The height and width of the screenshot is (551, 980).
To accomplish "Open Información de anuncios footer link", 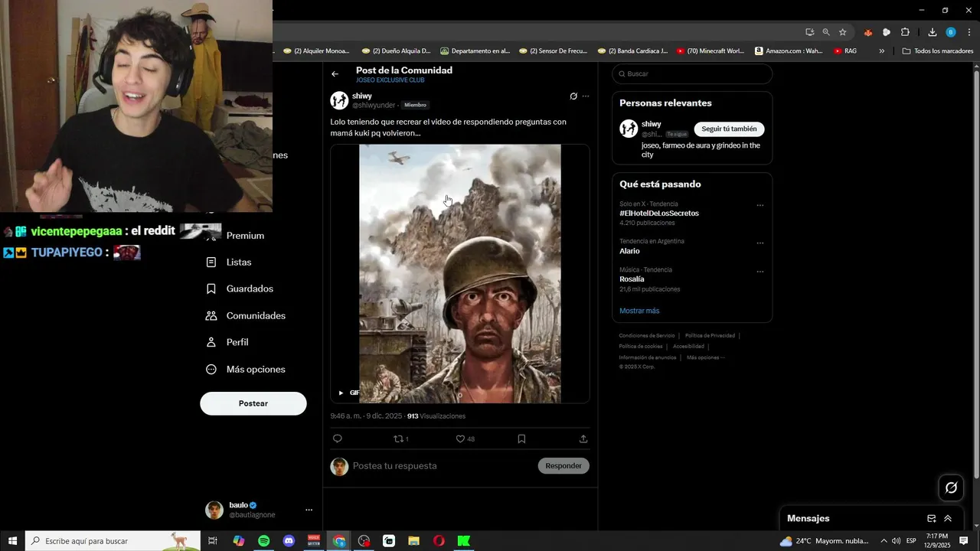I will coord(648,357).
